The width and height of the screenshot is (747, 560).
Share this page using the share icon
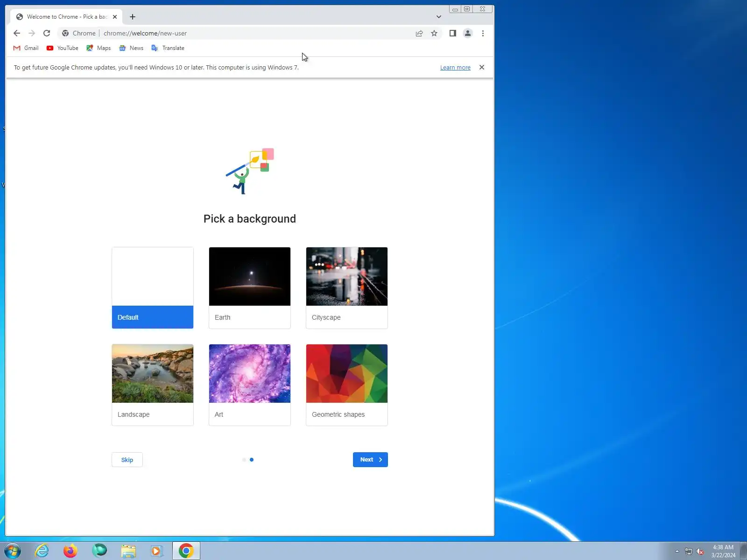(419, 33)
